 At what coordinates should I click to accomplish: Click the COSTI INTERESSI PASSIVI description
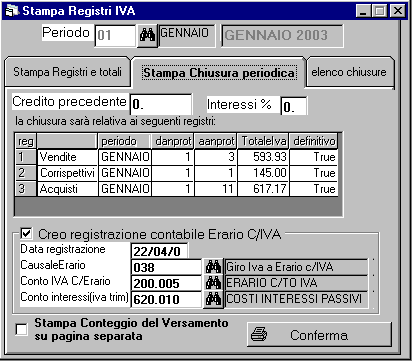[296, 299]
